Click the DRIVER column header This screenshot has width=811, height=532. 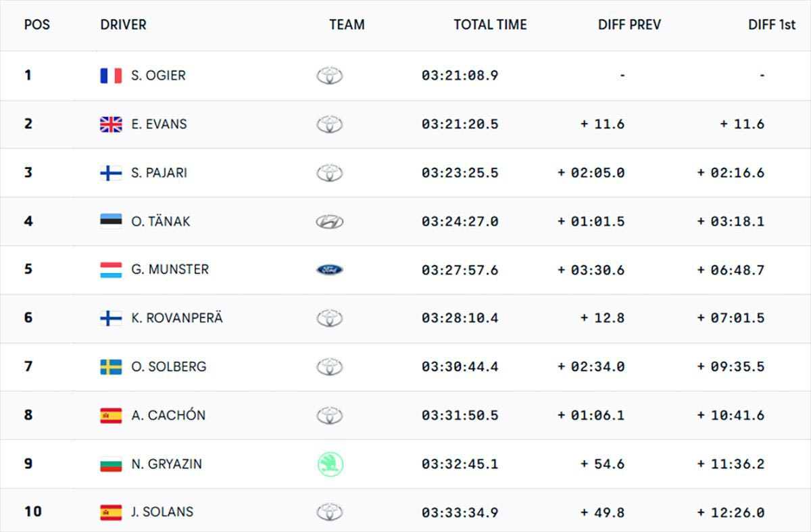point(123,25)
